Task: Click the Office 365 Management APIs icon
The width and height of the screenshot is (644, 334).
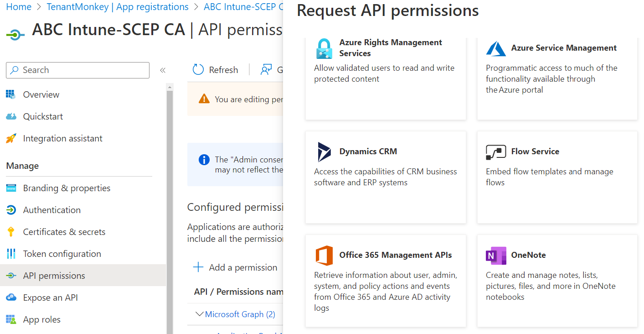Action: click(x=324, y=256)
